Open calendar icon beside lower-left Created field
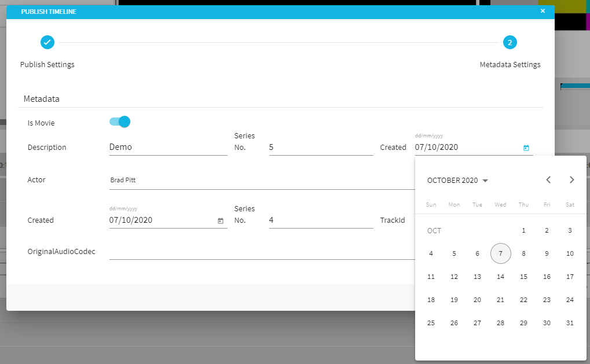This screenshot has height=364, width=590. click(220, 221)
